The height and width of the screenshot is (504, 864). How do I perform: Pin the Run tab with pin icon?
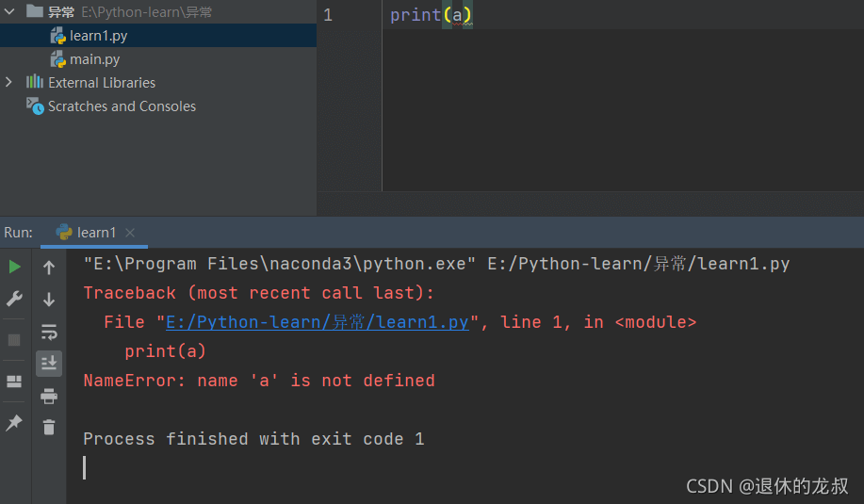(14, 423)
